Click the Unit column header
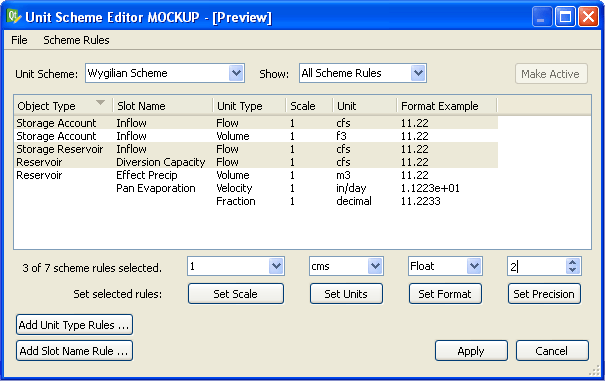 365,106
